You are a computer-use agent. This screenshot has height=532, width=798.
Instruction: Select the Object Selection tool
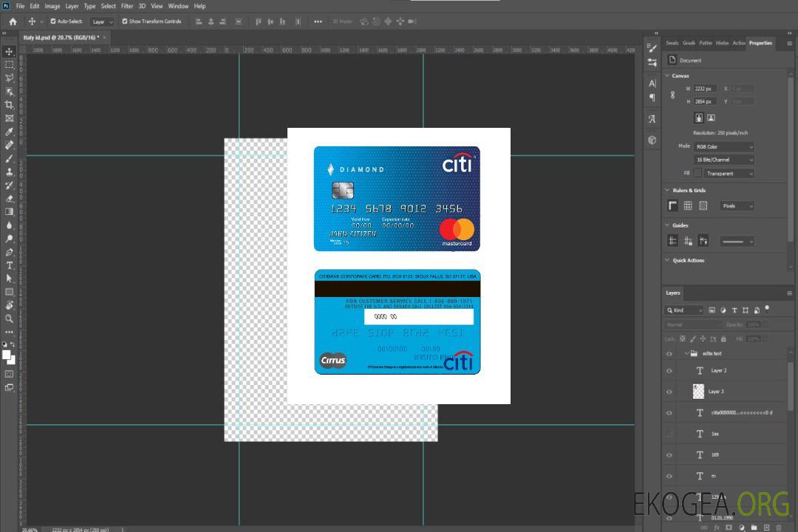coord(9,92)
